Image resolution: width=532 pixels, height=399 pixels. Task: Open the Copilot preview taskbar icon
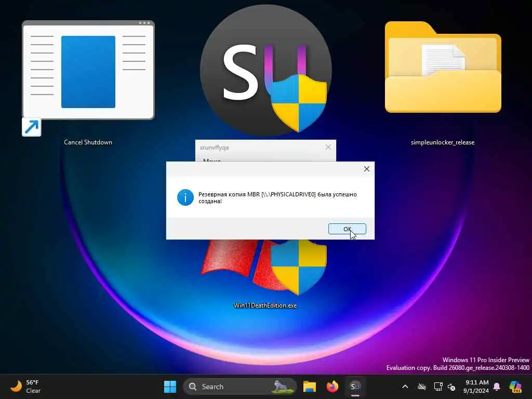click(516, 387)
